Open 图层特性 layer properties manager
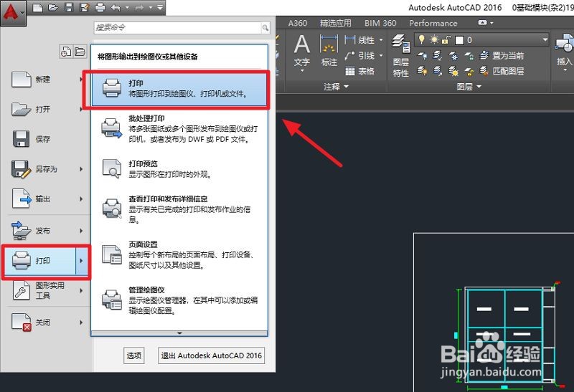The image size is (574, 392). 401,56
